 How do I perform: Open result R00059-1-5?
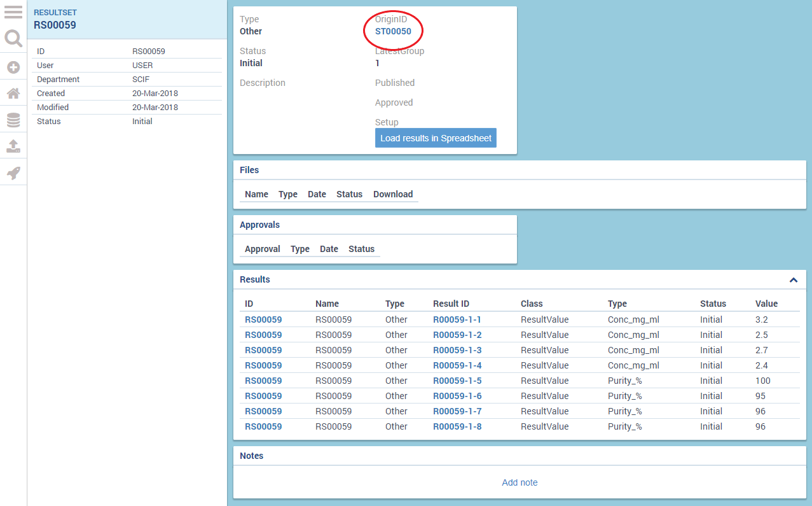(457, 381)
